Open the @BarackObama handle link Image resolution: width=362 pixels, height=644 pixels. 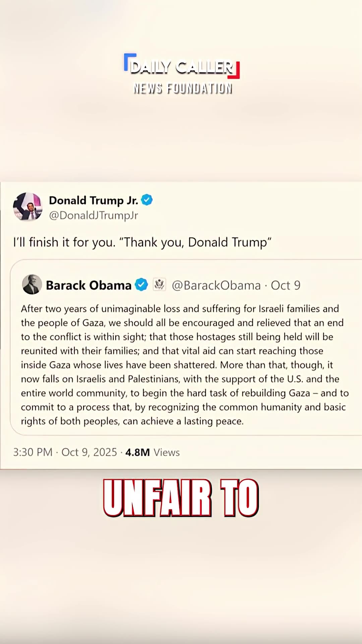pyautogui.click(x=216, y=285)
